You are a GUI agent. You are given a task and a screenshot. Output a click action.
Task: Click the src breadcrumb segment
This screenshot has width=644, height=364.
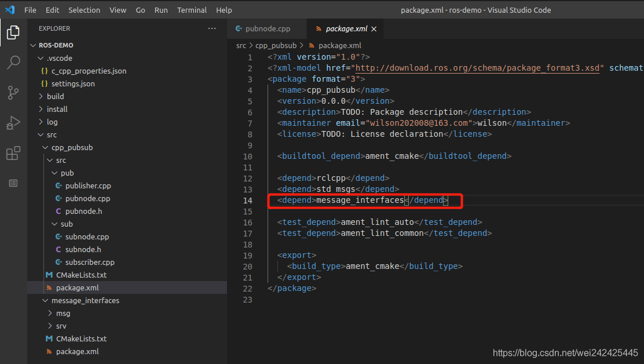tap(241, 46)
